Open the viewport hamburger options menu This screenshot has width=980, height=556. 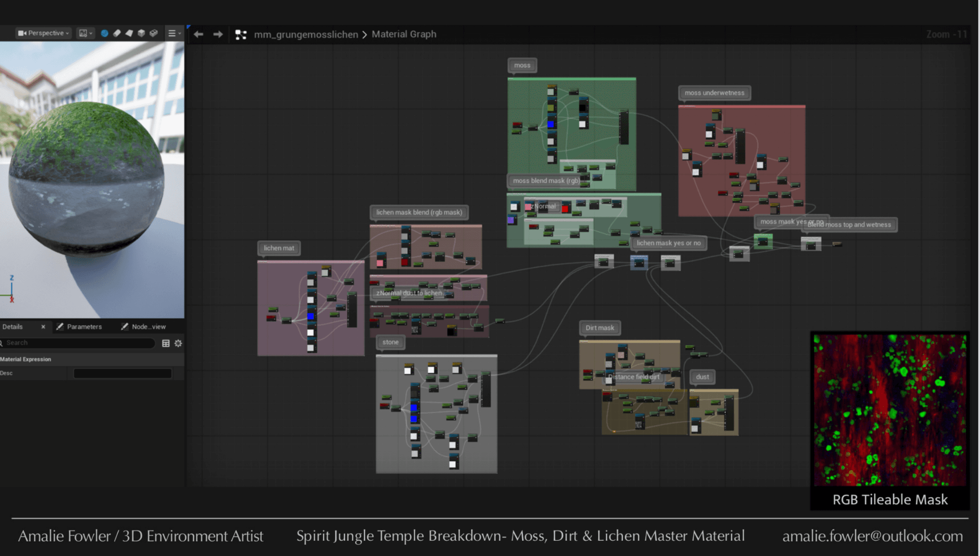pyautogui.click(x=174, y=33)
